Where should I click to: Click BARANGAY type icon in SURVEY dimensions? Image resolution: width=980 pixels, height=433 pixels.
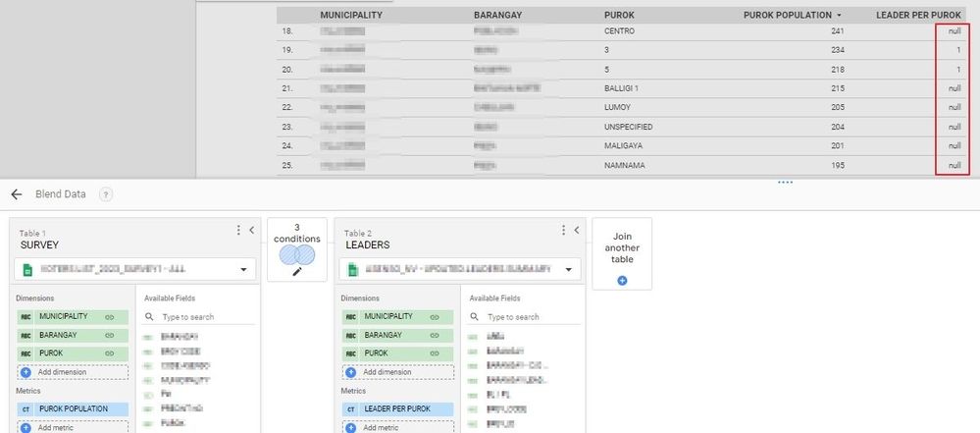coord(26,336)
